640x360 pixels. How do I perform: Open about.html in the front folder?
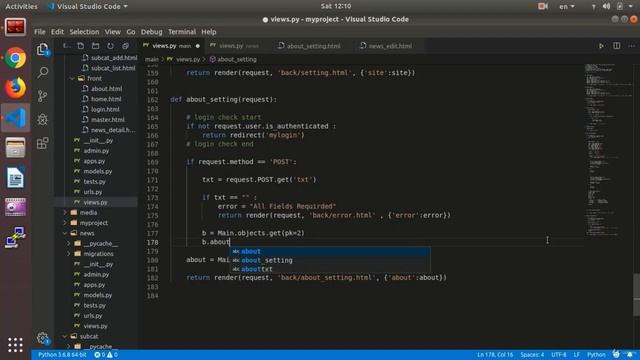pos(106,89)
